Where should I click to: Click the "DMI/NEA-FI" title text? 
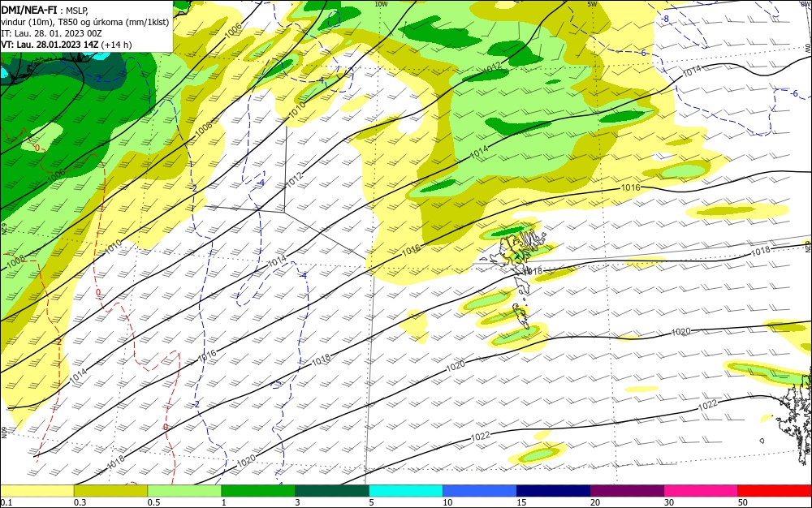tap(29, 9)
